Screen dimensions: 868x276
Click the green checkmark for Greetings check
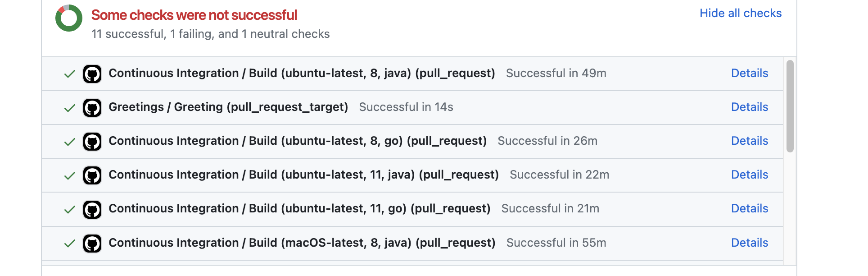coord(69,107)
